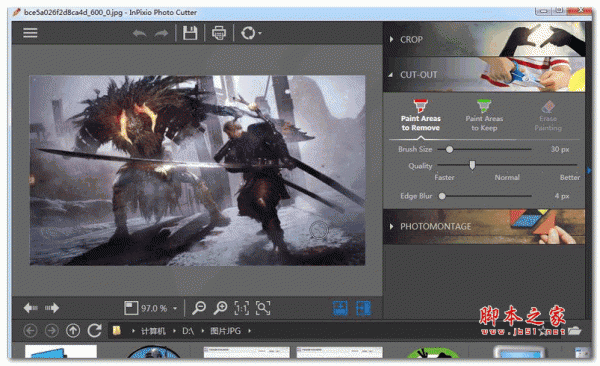Set zoom to 1:1 actual size
Viewport: 600px width, 366px height.
241,308
